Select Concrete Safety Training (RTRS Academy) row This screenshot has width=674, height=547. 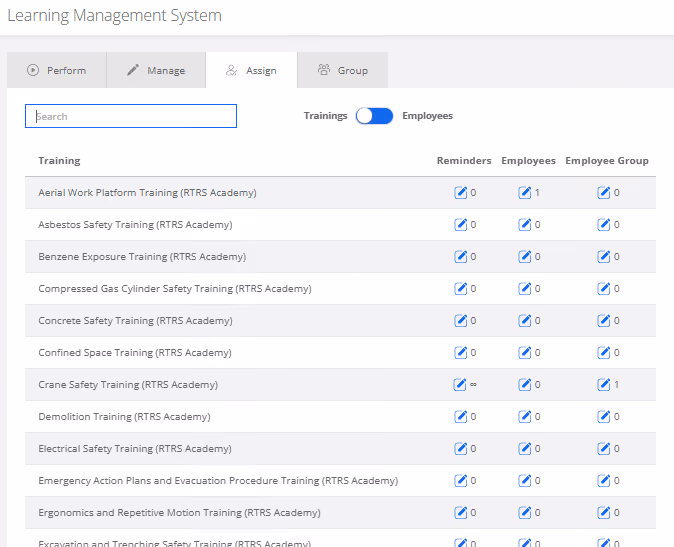(340, 321)
